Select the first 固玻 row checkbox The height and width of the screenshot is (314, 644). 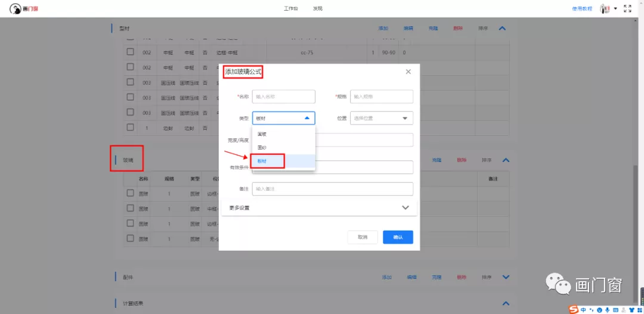130,193
